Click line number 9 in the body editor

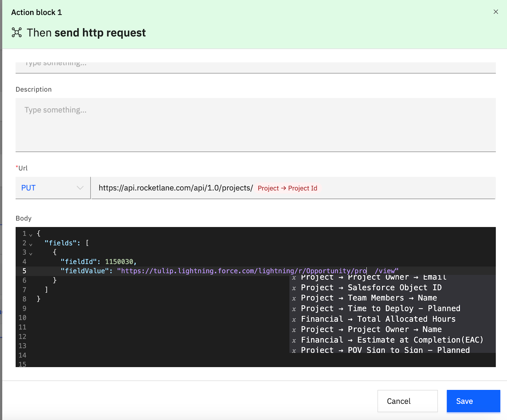[x=24, y=308]
